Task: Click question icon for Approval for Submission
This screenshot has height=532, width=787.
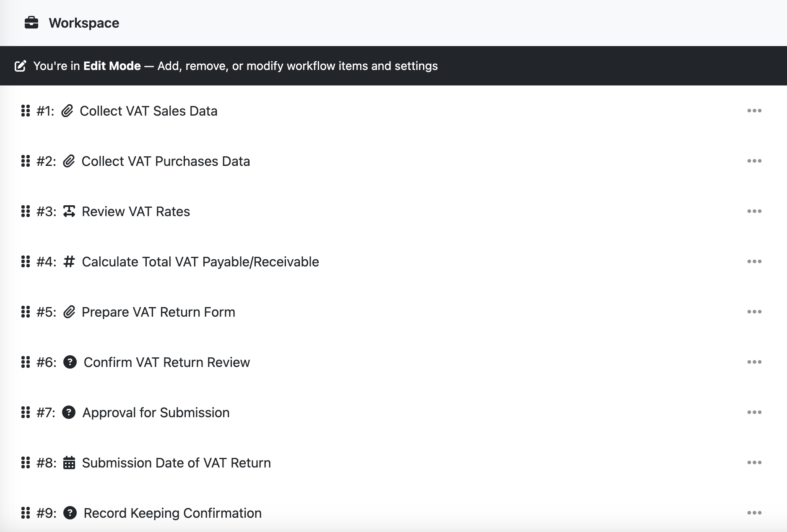Action: pyautogui.click(x=69, y=412)
